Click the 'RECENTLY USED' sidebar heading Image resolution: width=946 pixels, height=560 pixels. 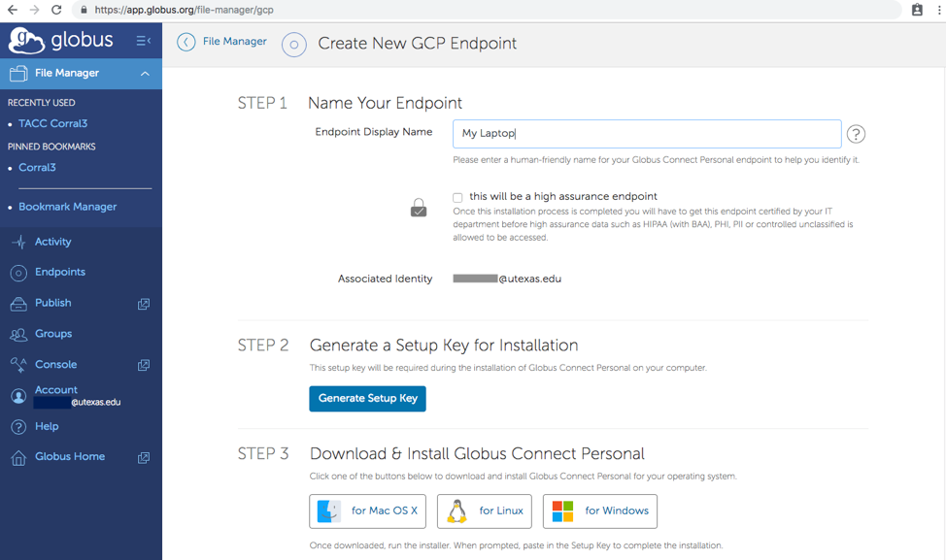coord(41,103)
